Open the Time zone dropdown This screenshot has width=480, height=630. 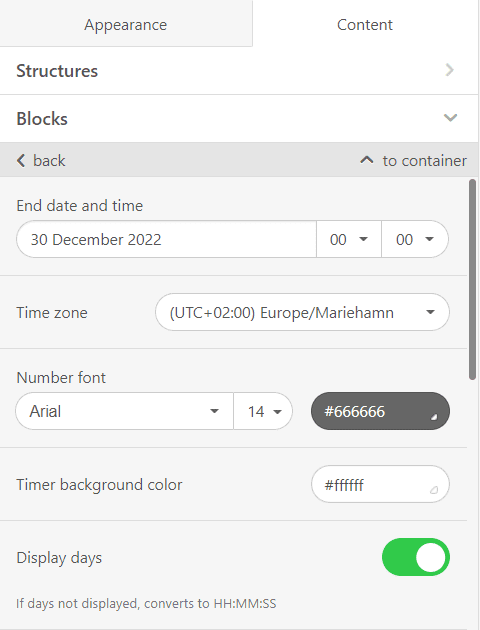pyautogui.click(x=302, y=312)
